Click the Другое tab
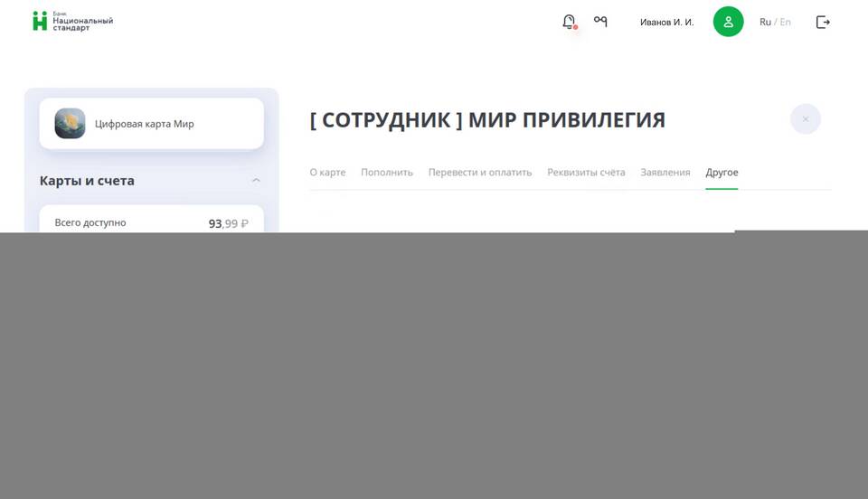Image resolution: width=868 pixels, height=499 pixels. point(722,173)
